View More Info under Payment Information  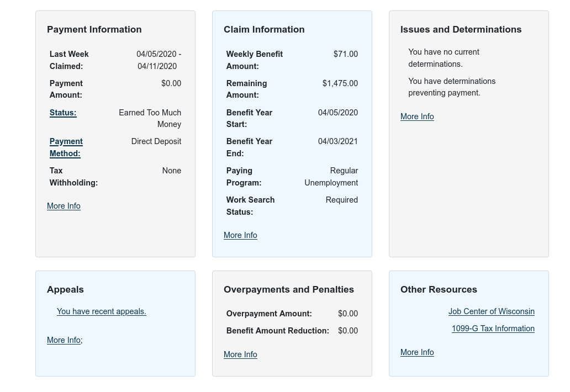[64, 206]
